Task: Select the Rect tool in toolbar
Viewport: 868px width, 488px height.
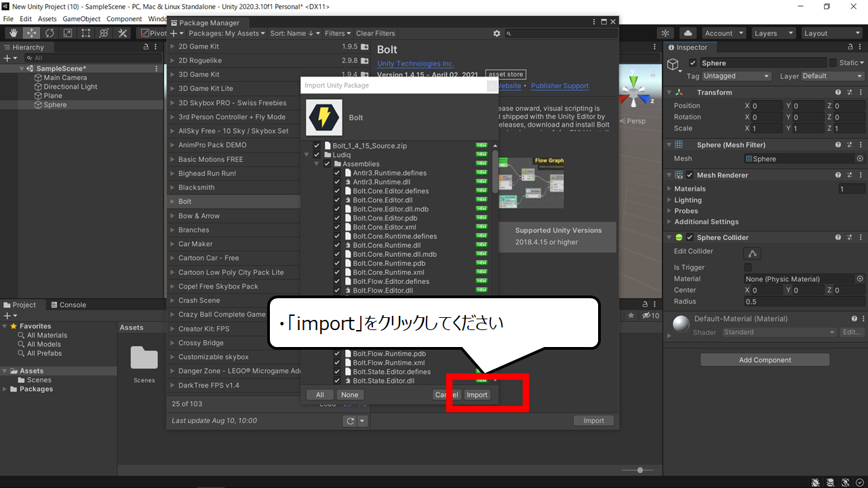Action: (x=86, y=33)
